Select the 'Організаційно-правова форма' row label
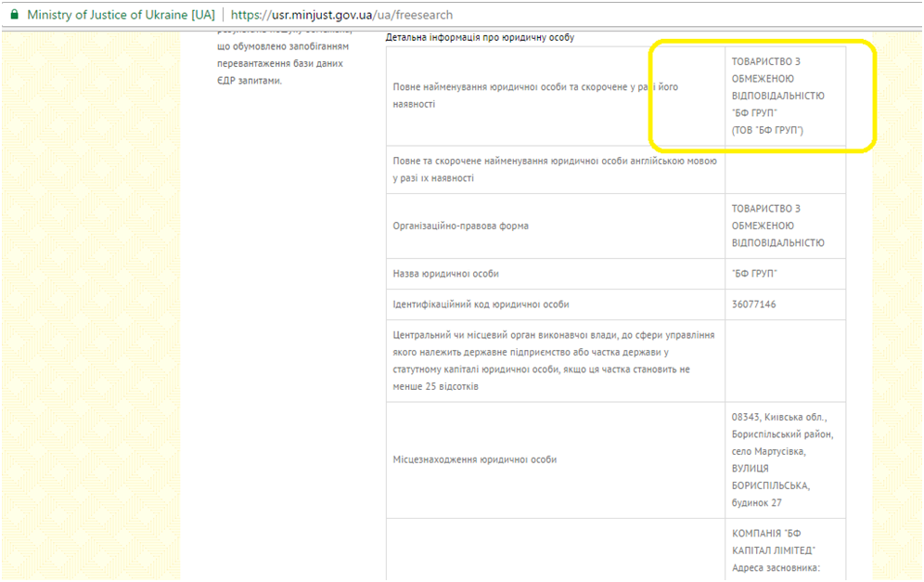The height and width of the screenshot is (582, 924). tap(461, 226)
